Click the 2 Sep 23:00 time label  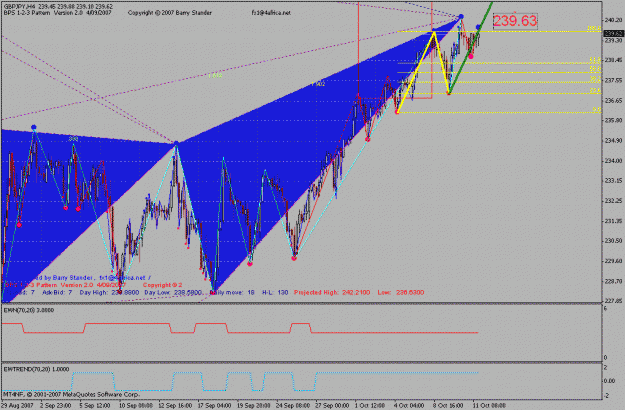[56, 406]
